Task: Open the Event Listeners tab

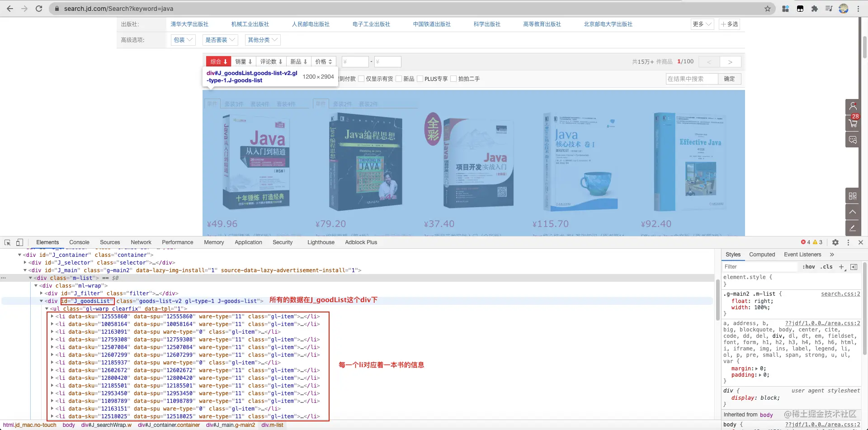Action: [802, 255]
